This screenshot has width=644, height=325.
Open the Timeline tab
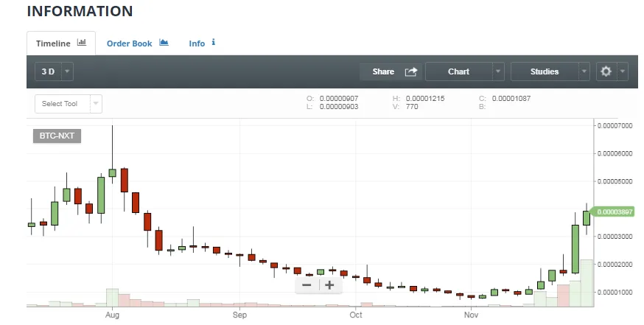click(61, 43)
